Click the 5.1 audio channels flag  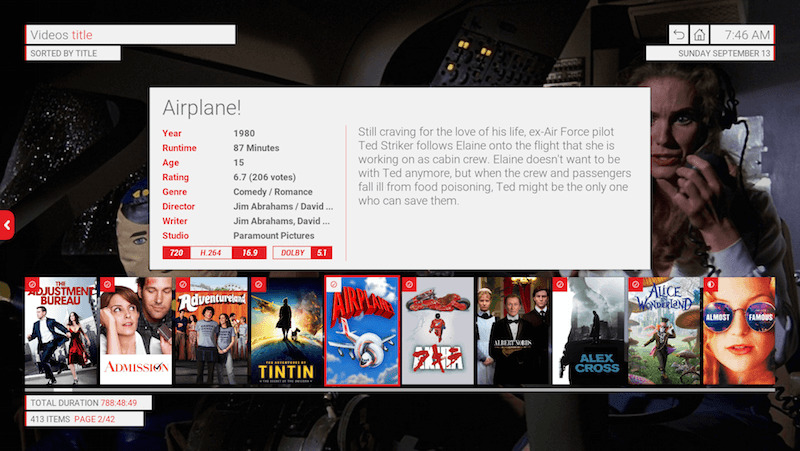pyautogui.click(x=321, y=253)
